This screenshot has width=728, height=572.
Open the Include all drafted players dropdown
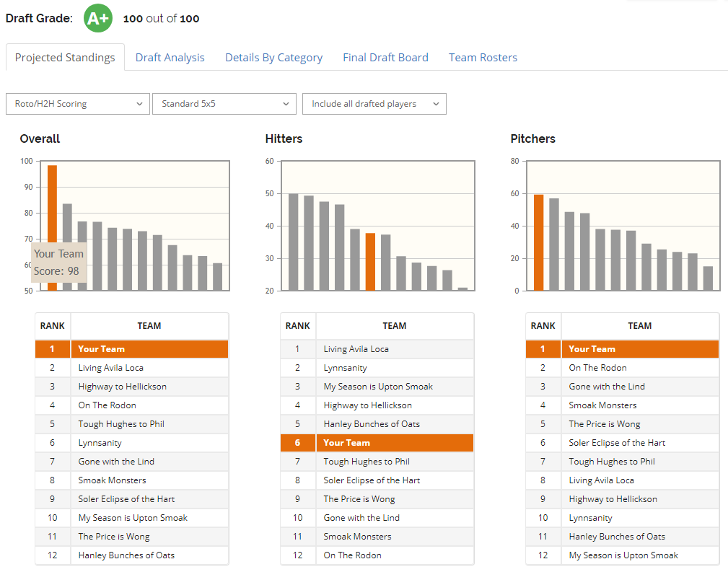[x=374, y=104]
